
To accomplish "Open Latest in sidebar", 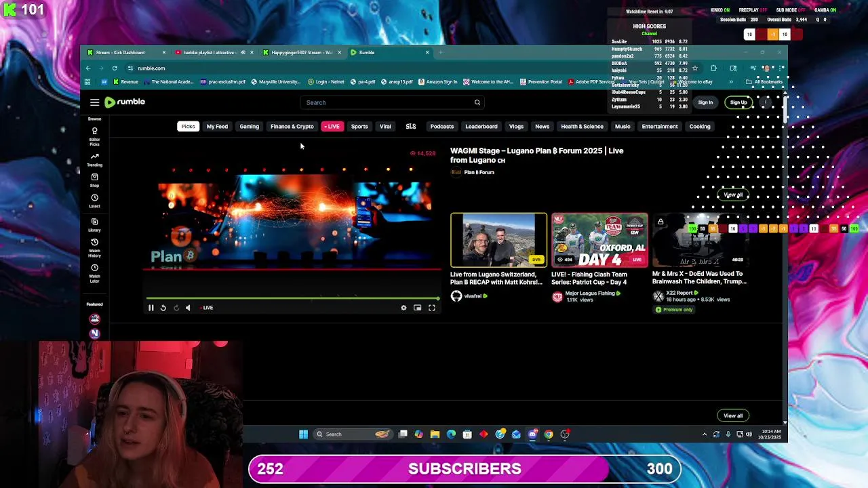I will coord(94,201).
